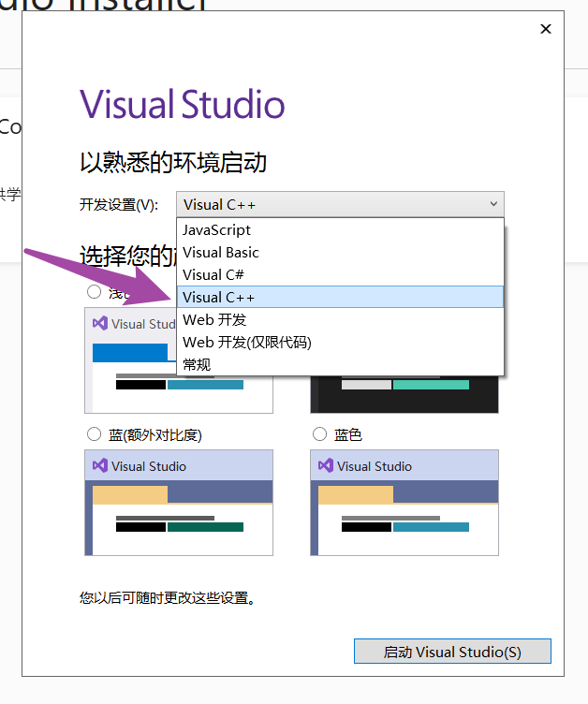The height and width of the screenshot is (704, 588).
Task: Choose Visual Basic in the dropdown list
Action: [340, 253]
